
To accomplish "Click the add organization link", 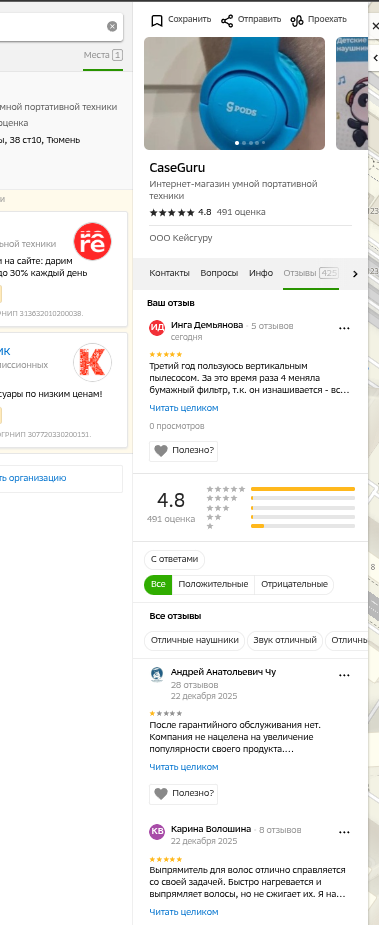I will pyautogui.click(x=33, y=478).
